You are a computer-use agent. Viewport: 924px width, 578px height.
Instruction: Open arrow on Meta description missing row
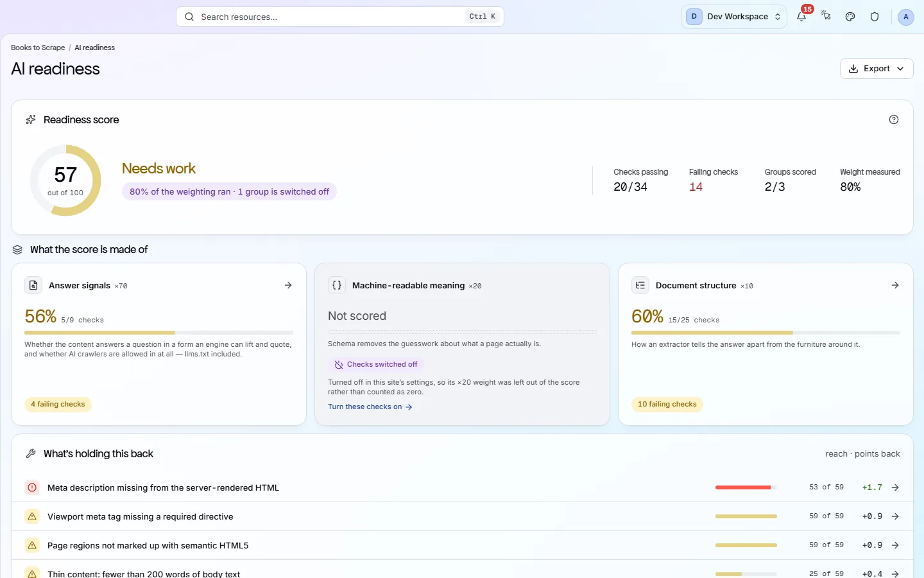coord(895,487)
